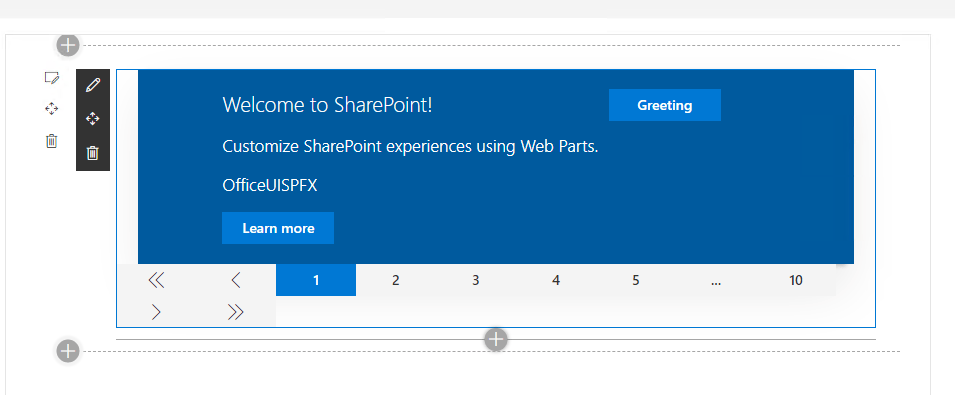The height and width of the screenshot is (395, 955).
Task: Go to first page with double left chevron
Action: (157, 280)
